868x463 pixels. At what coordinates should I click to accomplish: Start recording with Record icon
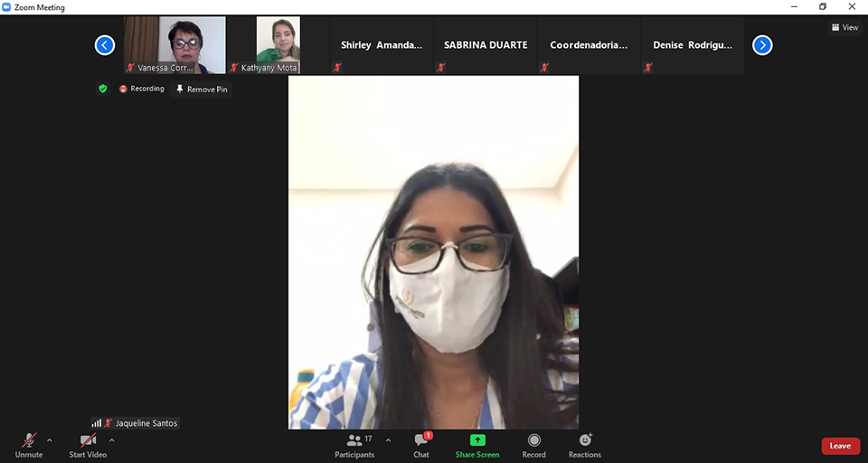[x=533, y=440]
